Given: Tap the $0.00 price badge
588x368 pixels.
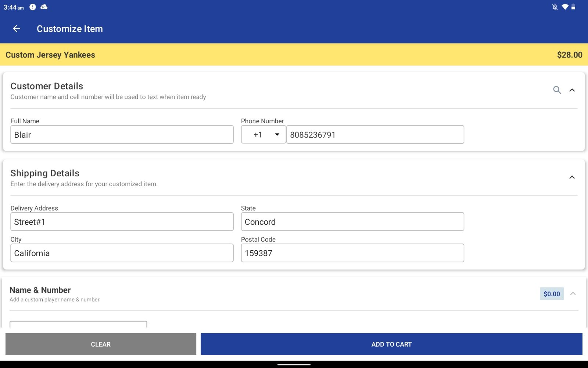Looking at the screenshot, I should (552, 294).
